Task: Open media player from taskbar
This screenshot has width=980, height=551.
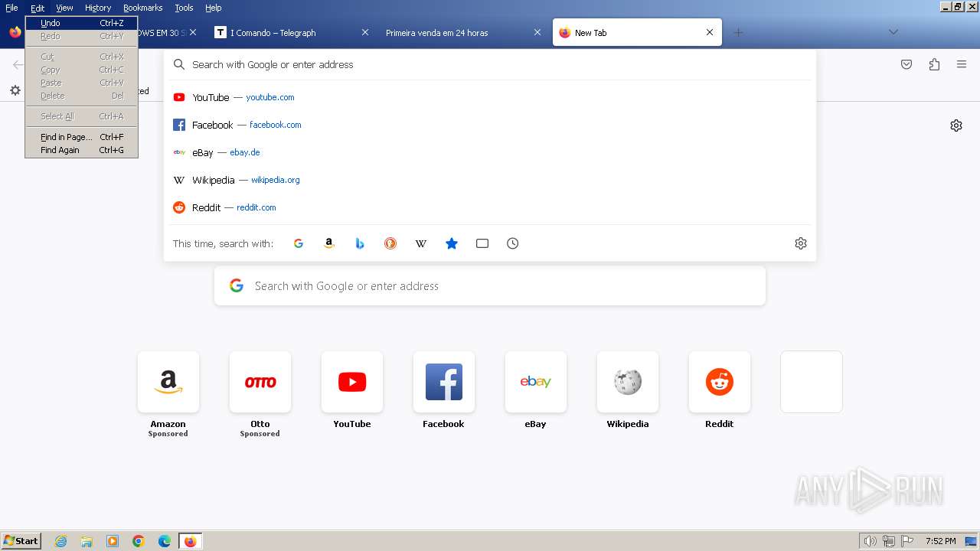Action: pos(113,541)
